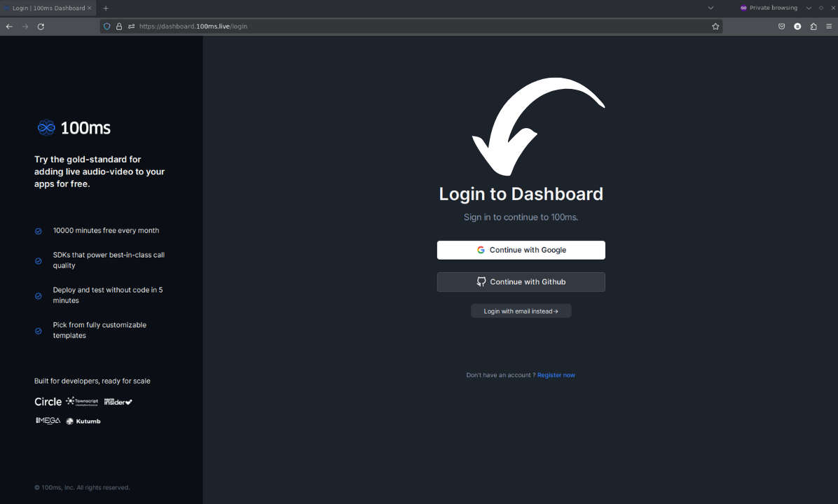Click the 100ms logo
838x504 pixels.
(74, 127)
